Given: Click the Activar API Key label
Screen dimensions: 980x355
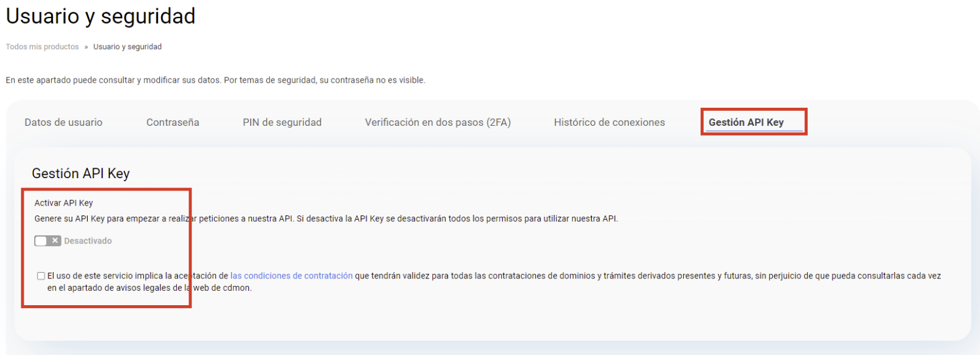Looking at the screenshot, I should 63,203.
